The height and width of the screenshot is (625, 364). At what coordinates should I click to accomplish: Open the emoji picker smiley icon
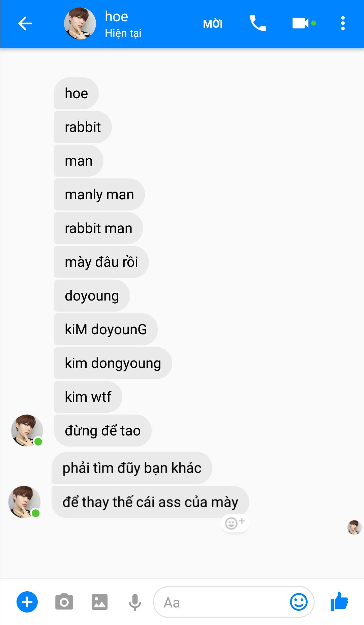[299, 602]
